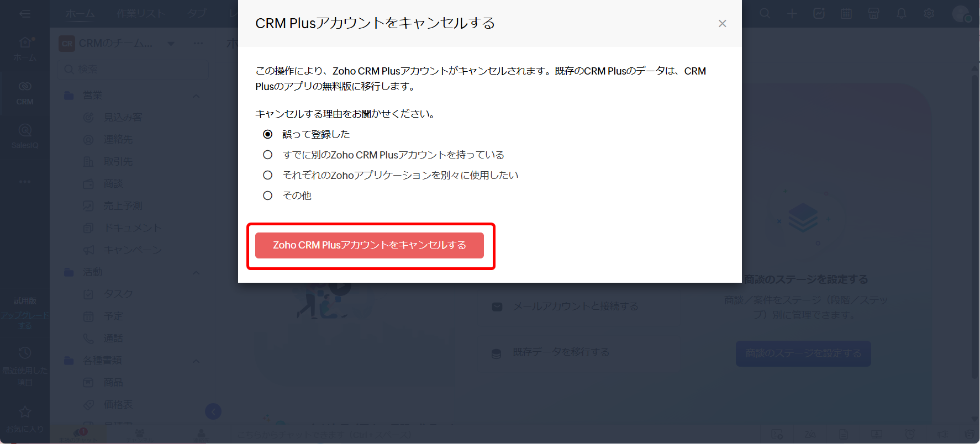Select the 誤って登録した reason
Screen dimensions: 980x444
click(268, 134)
